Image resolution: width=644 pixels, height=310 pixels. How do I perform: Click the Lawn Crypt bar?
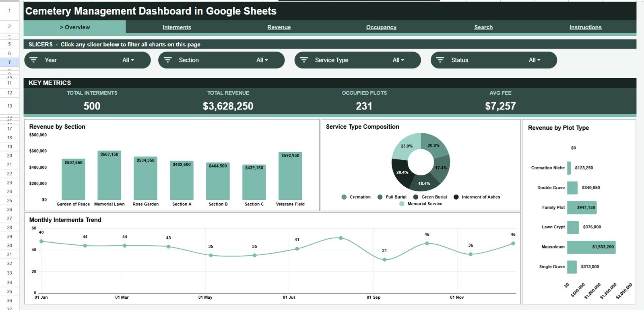tap(573, 227)
